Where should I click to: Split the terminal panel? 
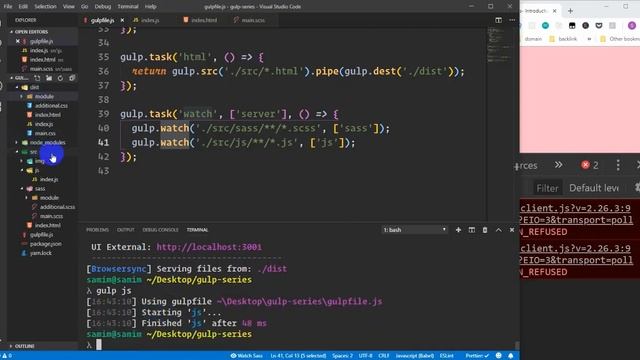tap(471, 230)
